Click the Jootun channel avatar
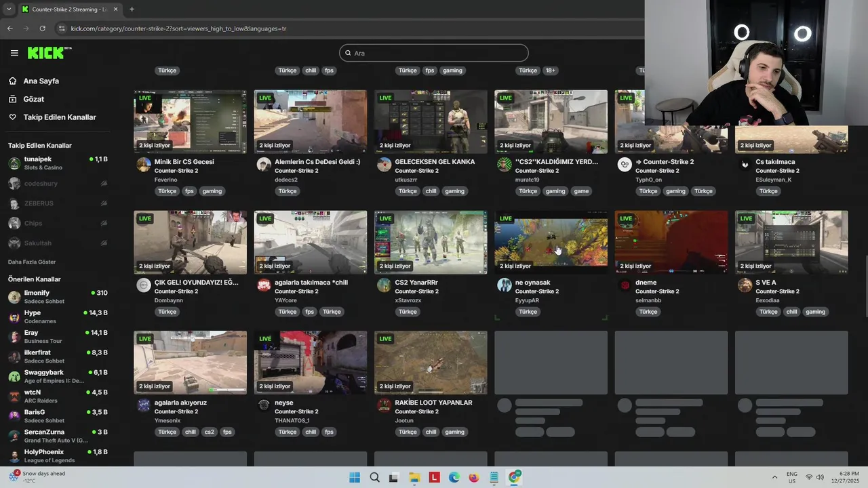The height and width of the screenshot is (488, 868). coord(384,405)
